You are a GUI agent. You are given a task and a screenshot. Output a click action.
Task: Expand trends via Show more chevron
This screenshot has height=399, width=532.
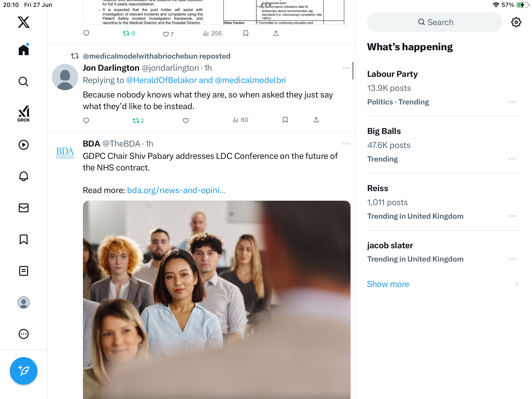coord(517,284)
